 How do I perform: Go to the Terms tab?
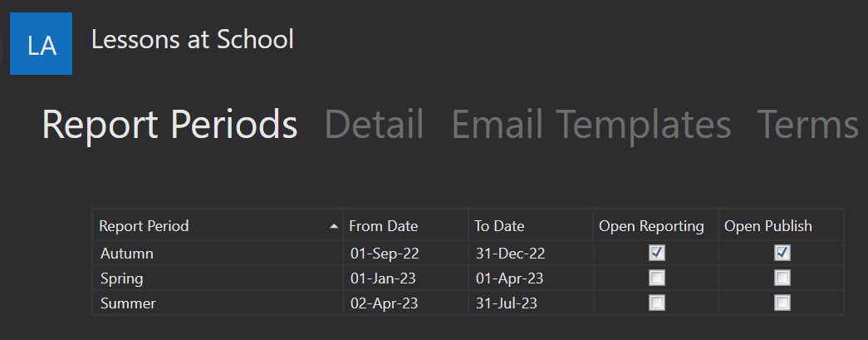pyautogui.click(x=807, y=124)
